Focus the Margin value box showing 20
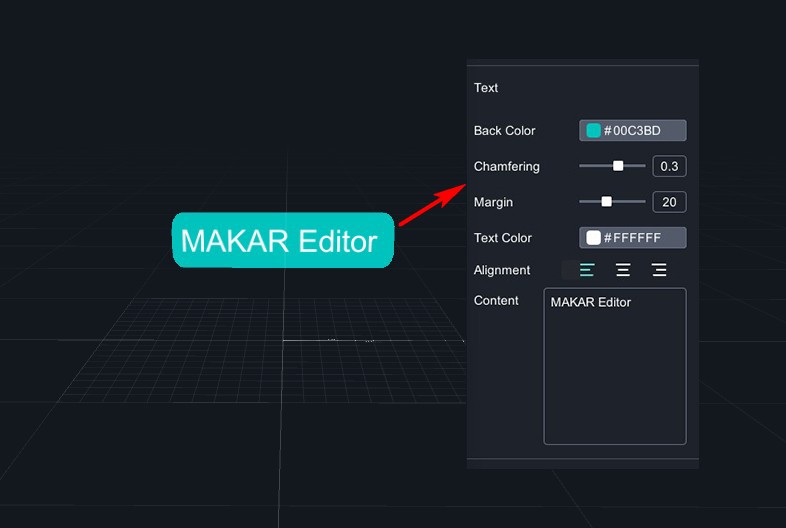The image size is (786, 528). (x=669, y=202)
